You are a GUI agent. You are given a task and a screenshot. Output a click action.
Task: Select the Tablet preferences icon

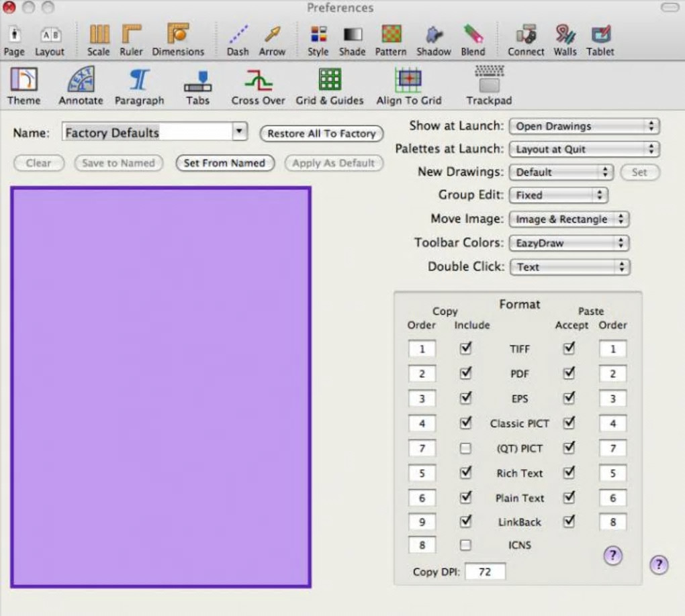(600, 41)
